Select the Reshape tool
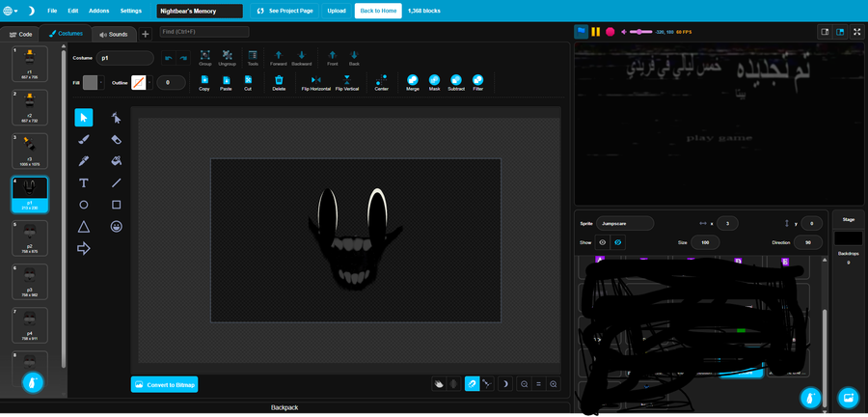This screenshot has width=868, height=417. tap(117, 118)
